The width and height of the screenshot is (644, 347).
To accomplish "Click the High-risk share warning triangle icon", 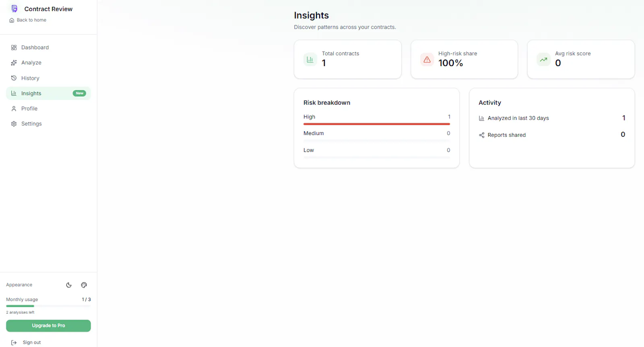I will (427, 60).
